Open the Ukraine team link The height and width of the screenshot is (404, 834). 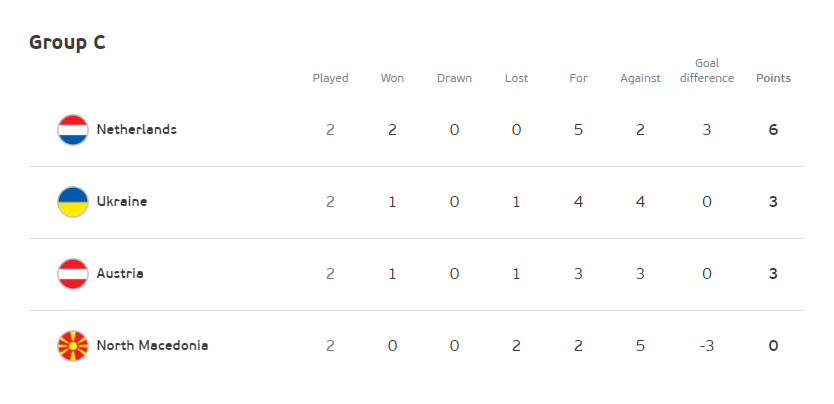[x=122, y=202]
